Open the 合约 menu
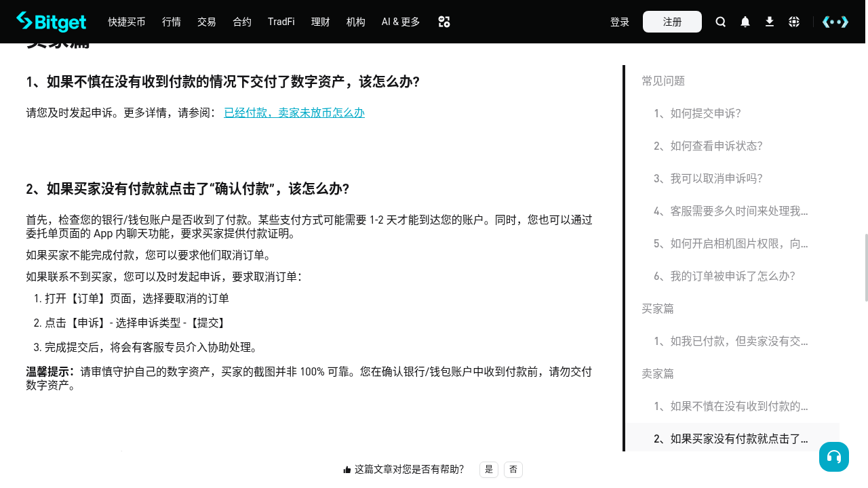This screenshot has width=868, height=488. (x=242, y=22)
